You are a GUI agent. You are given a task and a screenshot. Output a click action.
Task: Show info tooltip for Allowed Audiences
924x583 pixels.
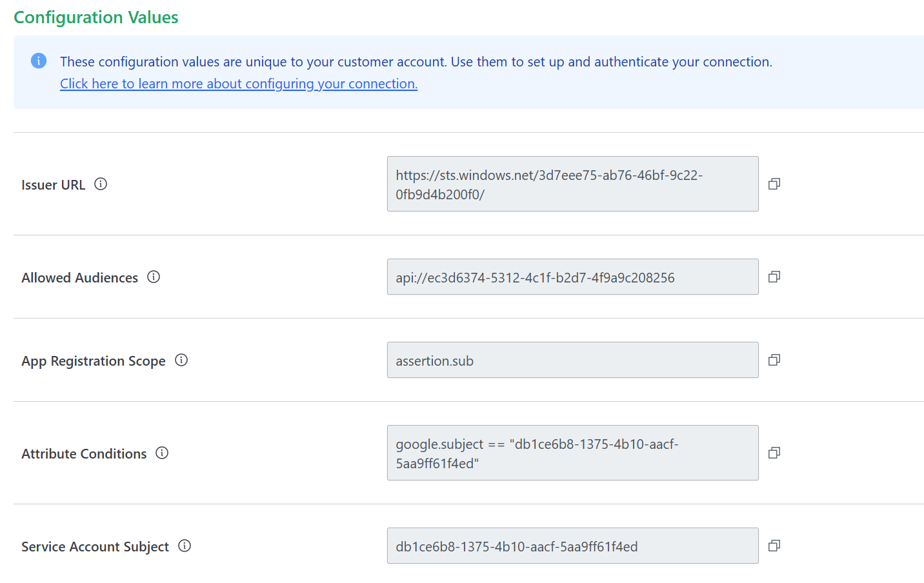tap(154, 277)
